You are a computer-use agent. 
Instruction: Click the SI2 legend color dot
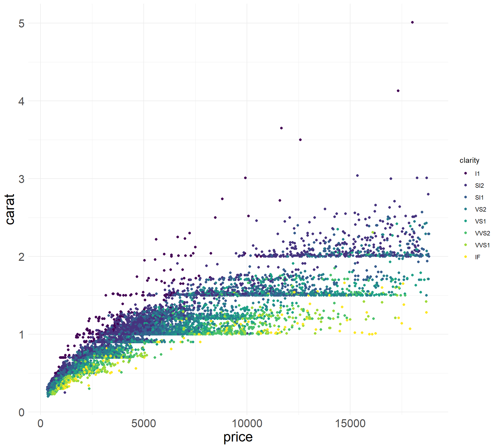click(466, 185)
